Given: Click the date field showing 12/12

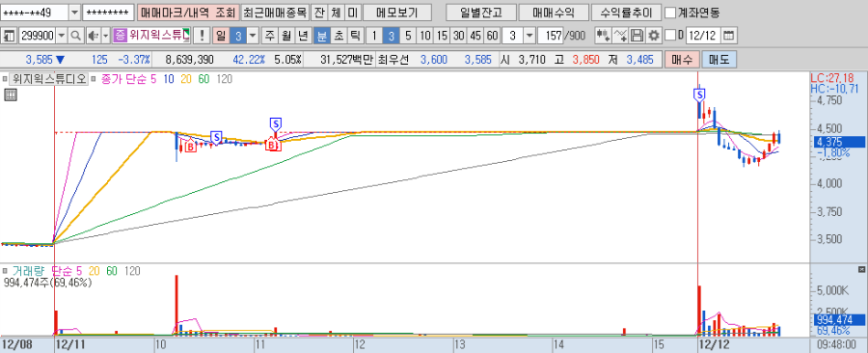Looking at the screenshot, I should click(x=704, y=36).
